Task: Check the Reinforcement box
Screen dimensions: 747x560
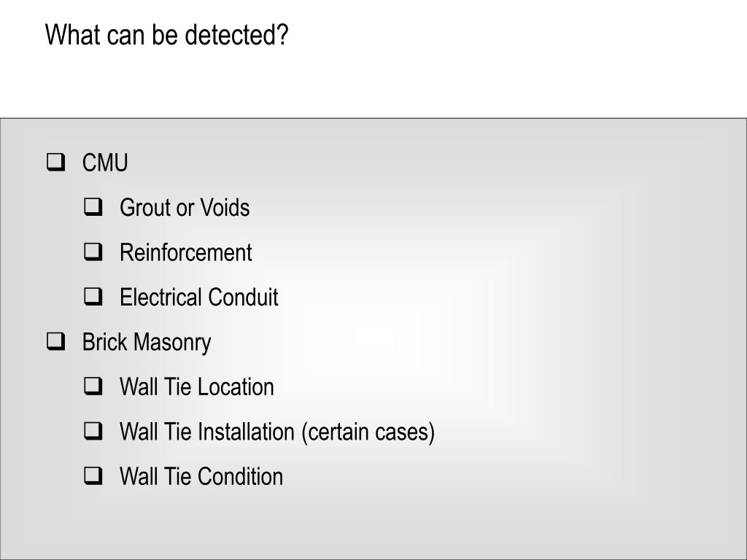Action: (x=93, y=252)
